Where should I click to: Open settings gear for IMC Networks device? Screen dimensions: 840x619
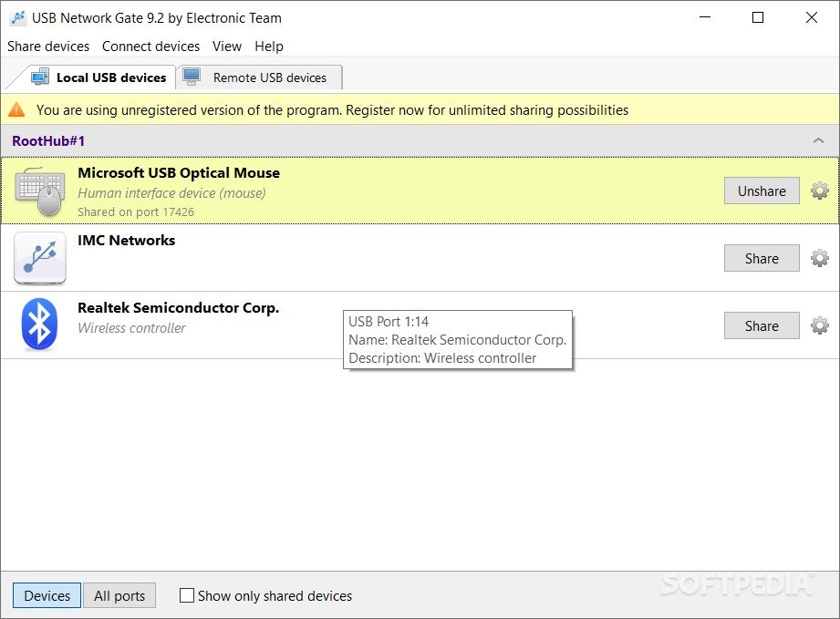tap(820, 258)
